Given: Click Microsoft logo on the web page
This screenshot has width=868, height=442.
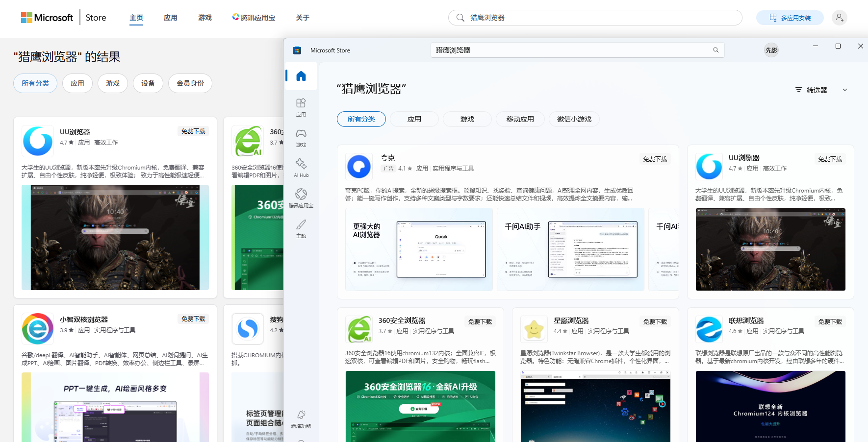Looking at the screenshot, I should pyautogui.click(x=47, y=18).
